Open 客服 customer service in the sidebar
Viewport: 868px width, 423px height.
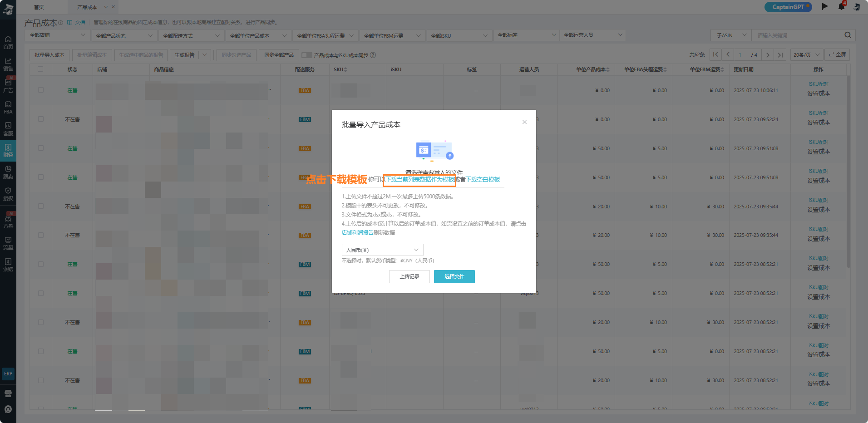pyautogui.click(x=8, y=129)
